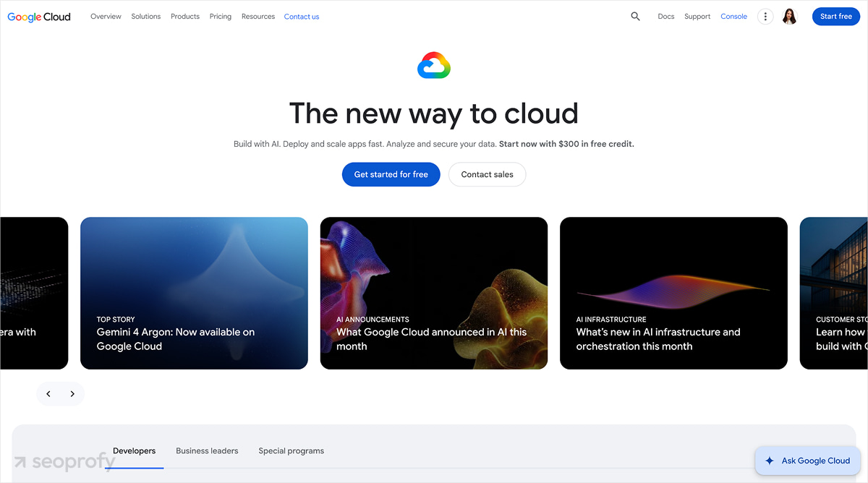Screen dimensions: 868x483
Task: Open the three-dot more options menu
Action: [765, 16]
